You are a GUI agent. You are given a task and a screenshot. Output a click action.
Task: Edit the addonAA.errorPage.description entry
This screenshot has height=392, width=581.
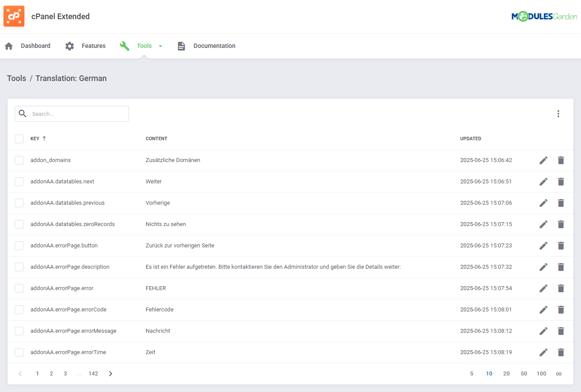(544, 267)
